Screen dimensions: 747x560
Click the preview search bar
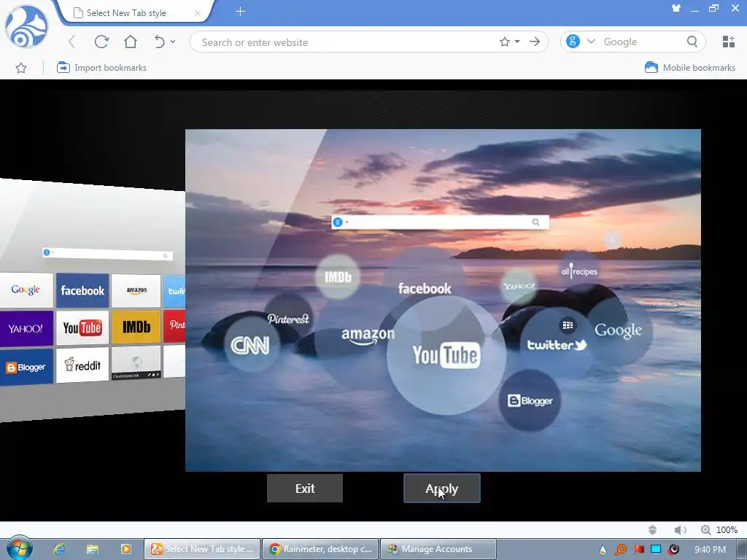440,222
